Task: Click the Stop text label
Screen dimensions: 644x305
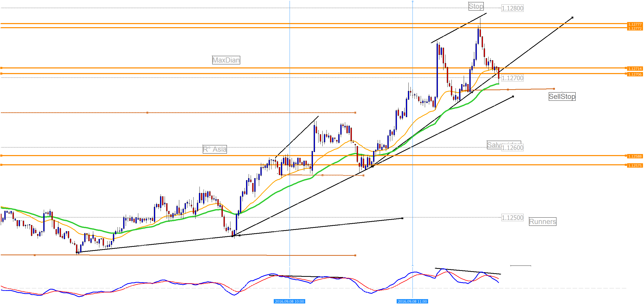Action: 476,6
